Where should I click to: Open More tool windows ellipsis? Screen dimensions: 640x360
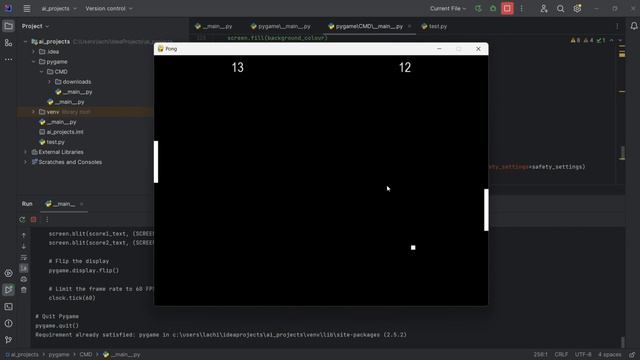[8, 60]
